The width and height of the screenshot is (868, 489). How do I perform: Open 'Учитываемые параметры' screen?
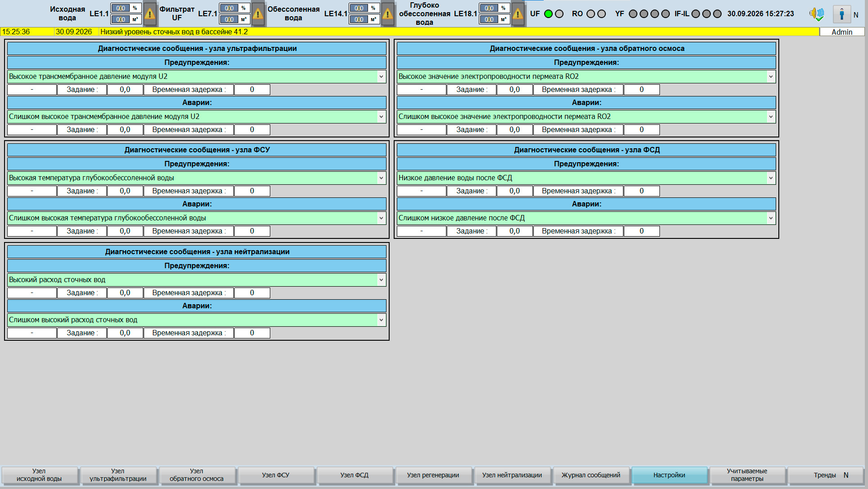[x=747, y=475]
